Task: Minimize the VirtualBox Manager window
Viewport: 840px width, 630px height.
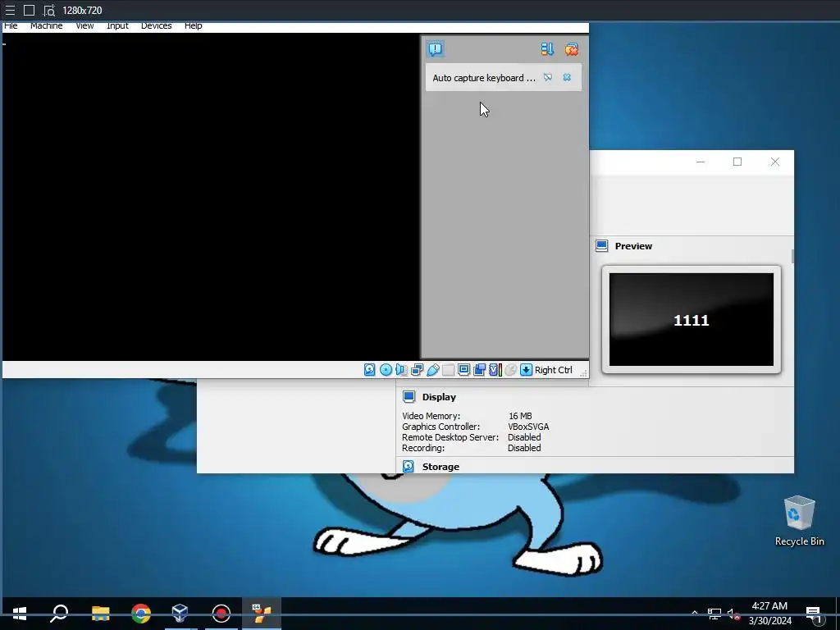Action: click(x=701, y=162)
